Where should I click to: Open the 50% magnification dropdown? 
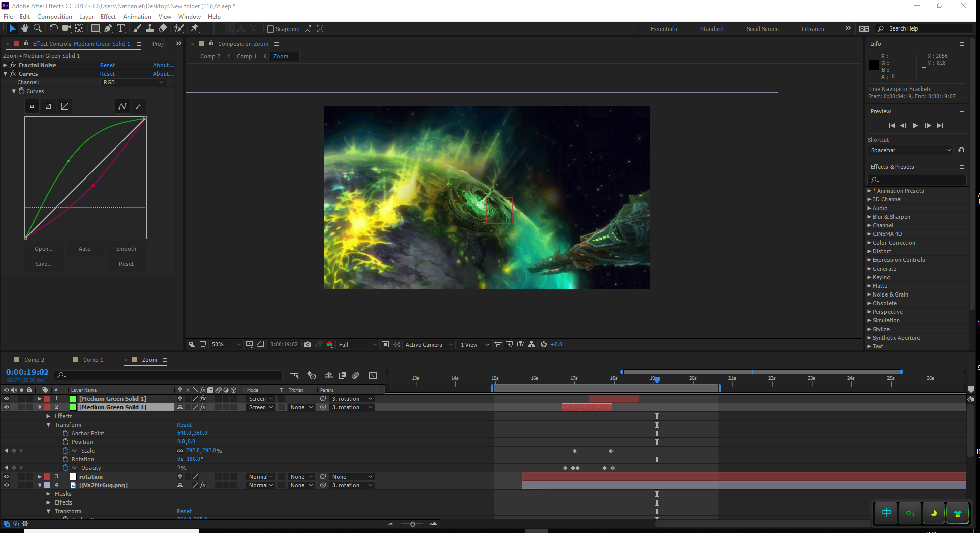pos(226,344)
